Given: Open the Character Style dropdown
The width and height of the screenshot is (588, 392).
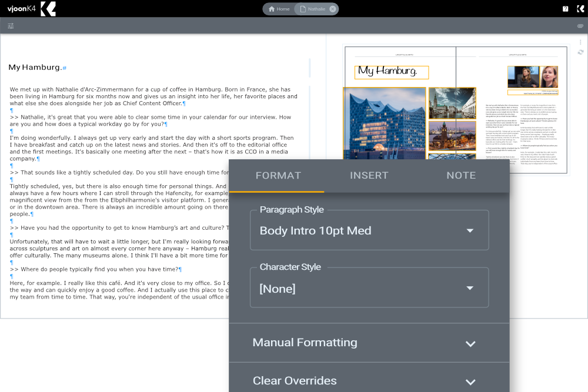Looking at the screenshot, I should (369, 287).
